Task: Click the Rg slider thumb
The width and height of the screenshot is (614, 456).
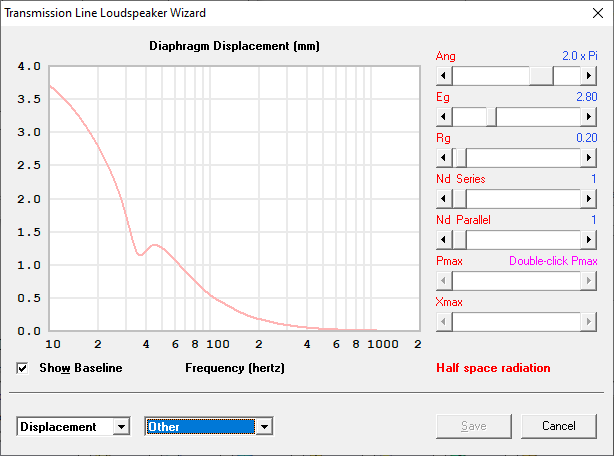Action: click(x=461, y=158)
